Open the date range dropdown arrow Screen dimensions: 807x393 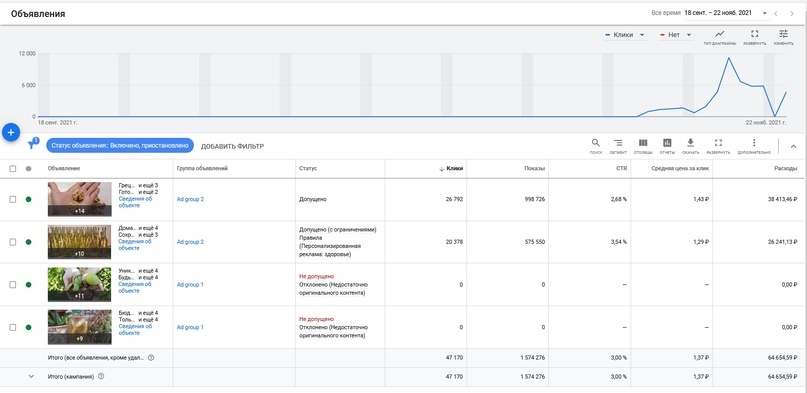pyautogui.click(x=765, y=13)
